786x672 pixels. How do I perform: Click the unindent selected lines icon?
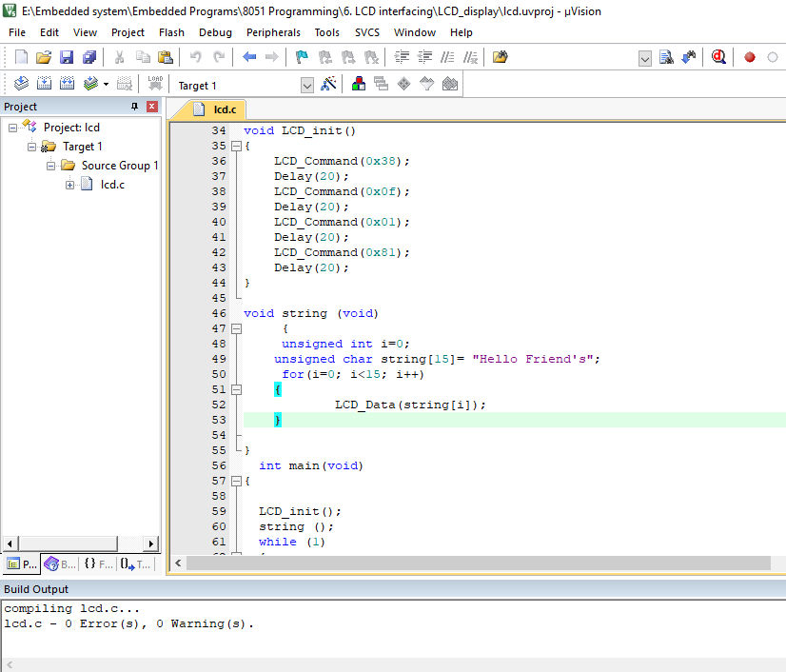[425, 57]
